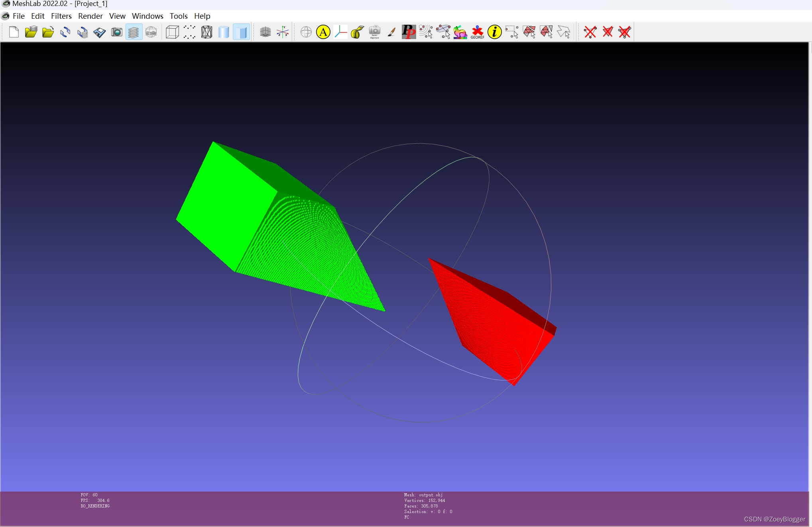Select the Measuring Tool tape icon
The image size is (812, 527).
(357, 32)
